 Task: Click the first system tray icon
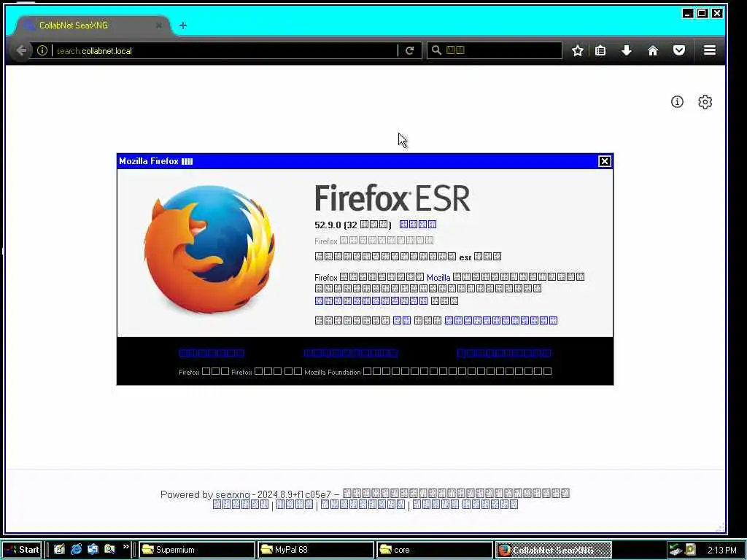[x=675, y=550]
